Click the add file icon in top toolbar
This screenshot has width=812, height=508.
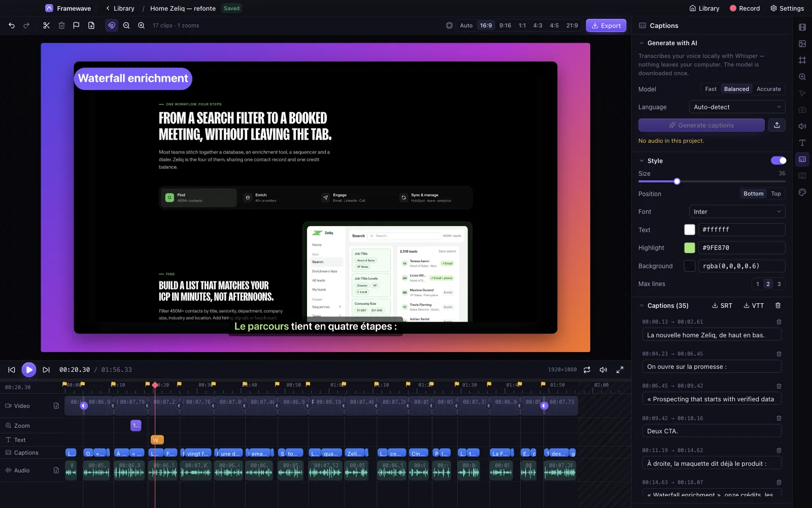coord(91,25)
